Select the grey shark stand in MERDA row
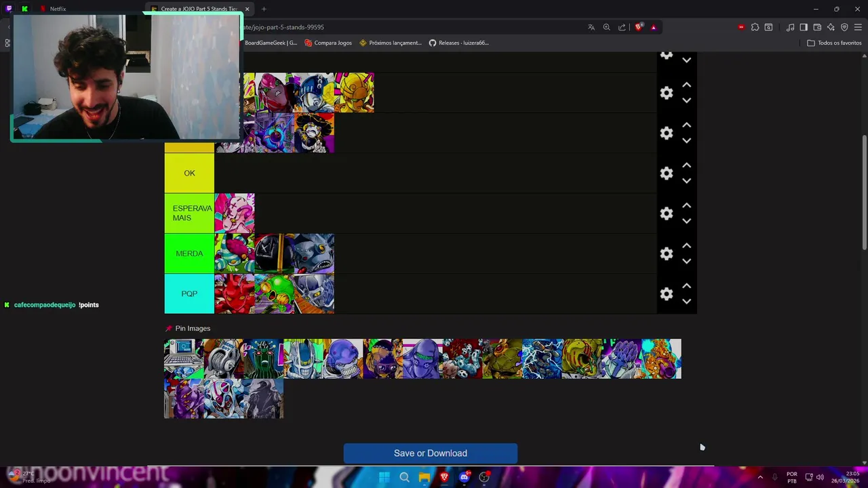This screenshot has width=868, height=488. pos(315,253)
